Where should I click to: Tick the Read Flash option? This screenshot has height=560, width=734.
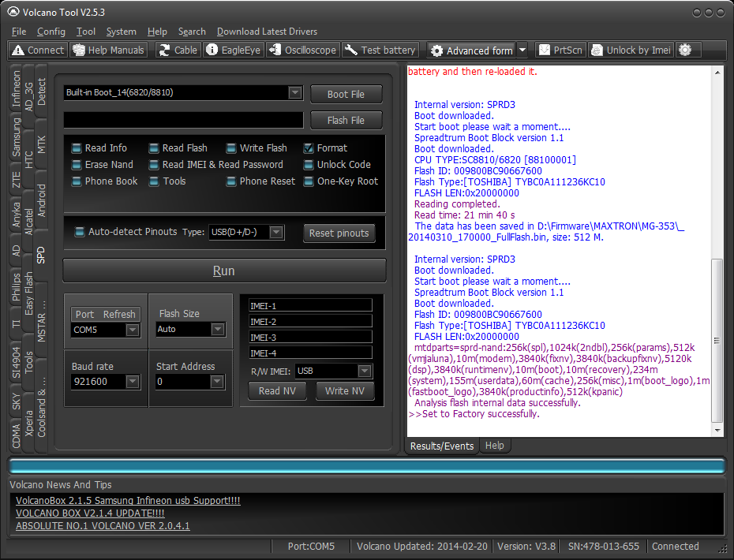[x=154, y=148]
